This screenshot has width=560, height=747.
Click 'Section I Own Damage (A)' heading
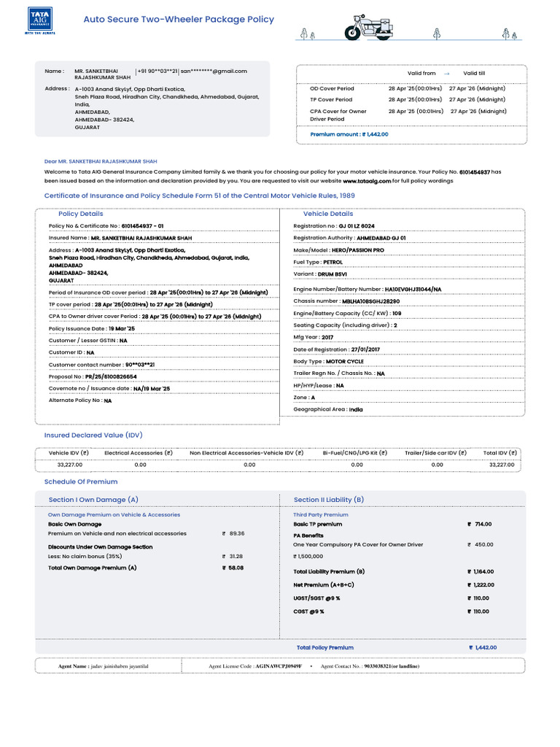coord(93,500)
